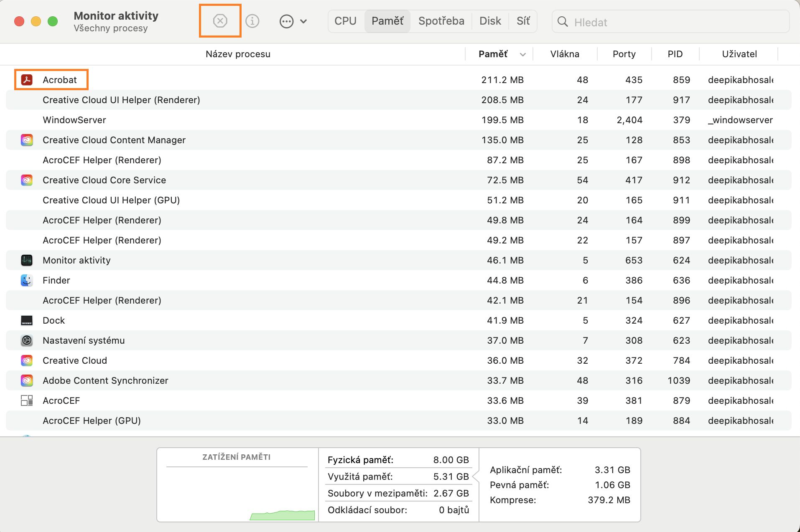800x532 pixels.
Task: Select the Síť tab
Action: tap(523, 21)
